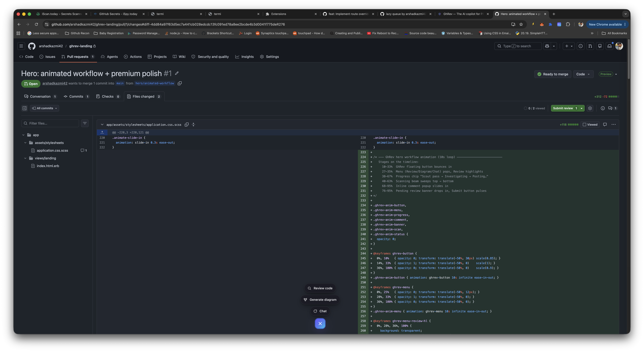
Task: Select application.css.scss in file tree
Action: point(52,150)
